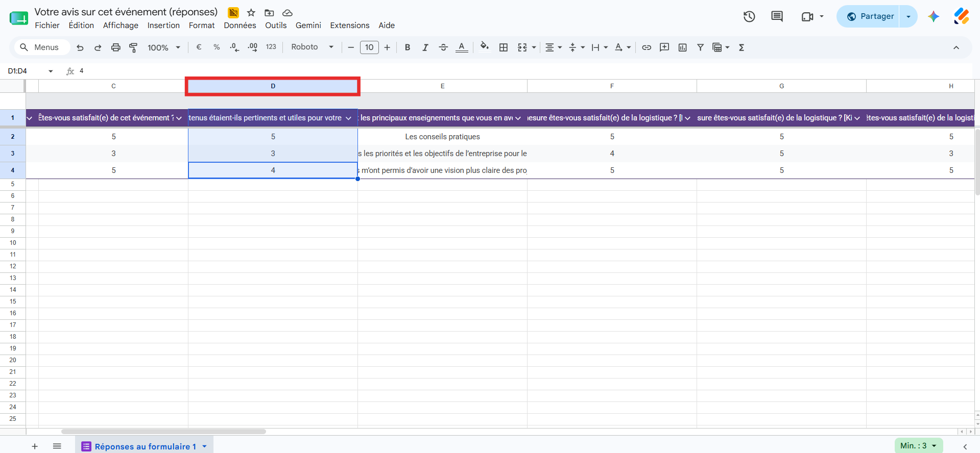Open text wrapping dropdown
Viewport: 980px width, 453px height.
coord(600,47)
